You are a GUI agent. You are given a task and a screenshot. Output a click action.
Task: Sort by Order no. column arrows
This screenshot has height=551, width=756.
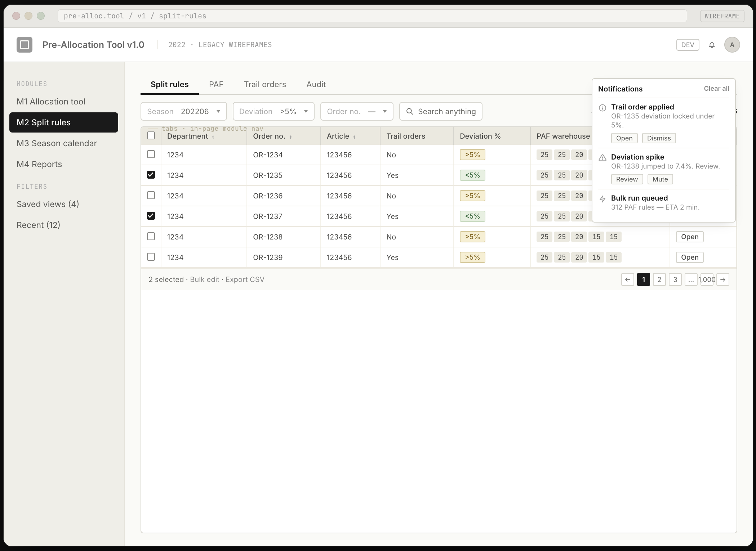(290, 137)
